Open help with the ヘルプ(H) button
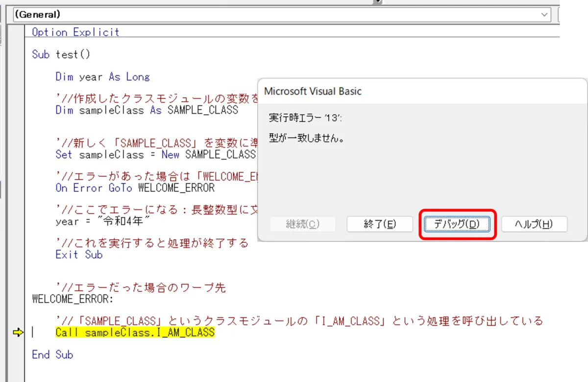The width and height of the screenshot is (588, 382). (x=534, y=224)
